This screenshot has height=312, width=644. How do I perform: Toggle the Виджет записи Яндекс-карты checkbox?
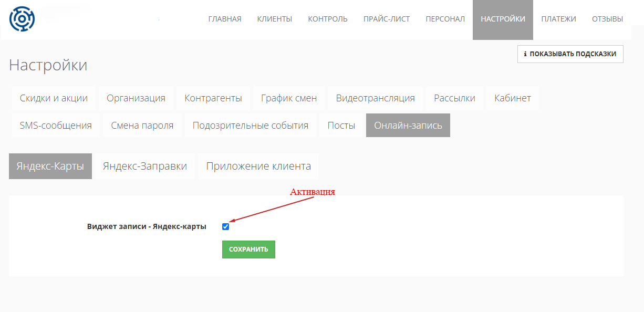(x=225, y=227)
